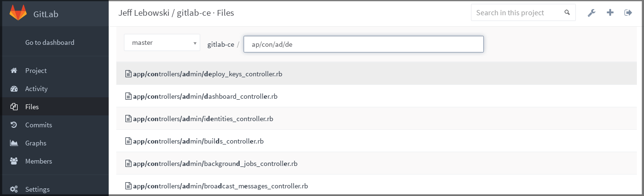Image resolution: width=644 pixels, height=196 pixels.
Task: Open Settings in the sidebar
Action: [x=37, y=189]
